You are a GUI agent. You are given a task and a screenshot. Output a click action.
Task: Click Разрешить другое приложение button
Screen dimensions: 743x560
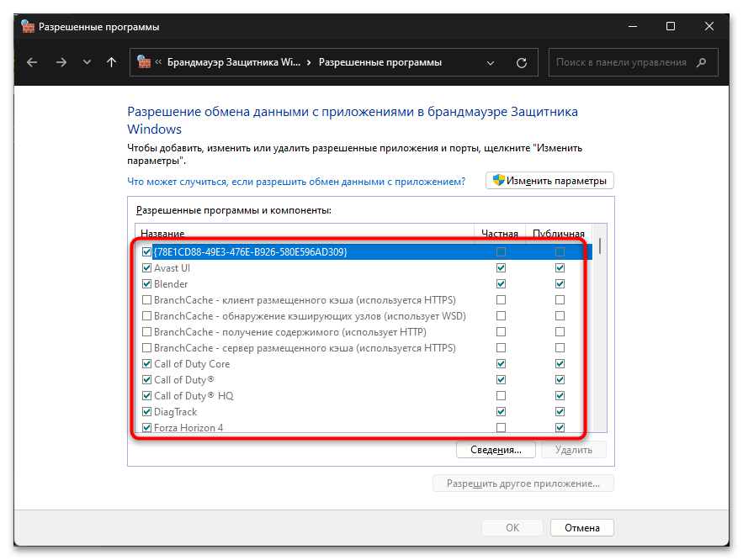(523, 483)
